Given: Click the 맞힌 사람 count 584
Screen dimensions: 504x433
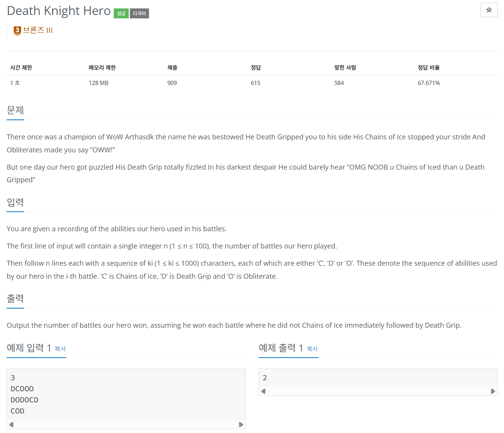Looking at the screenshot, I should [339, 83].
